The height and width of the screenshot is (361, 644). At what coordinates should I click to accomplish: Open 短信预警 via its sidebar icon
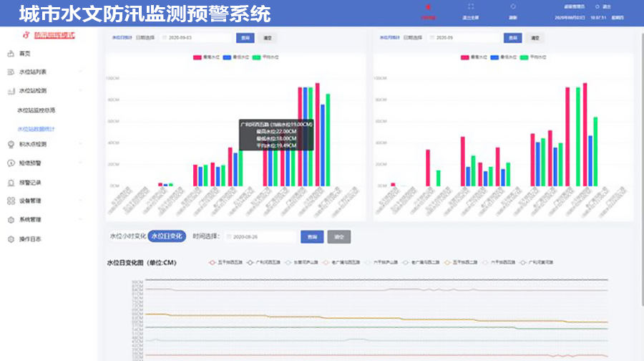point(10,163)
